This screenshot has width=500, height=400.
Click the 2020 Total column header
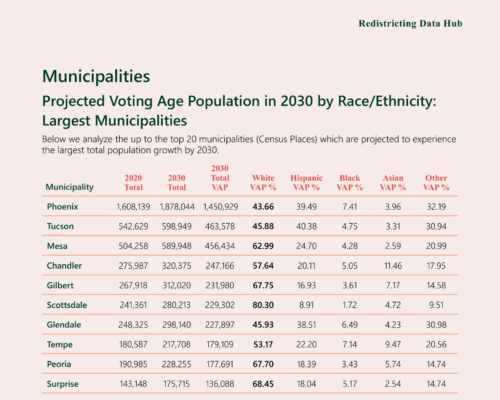click(133, 182)
